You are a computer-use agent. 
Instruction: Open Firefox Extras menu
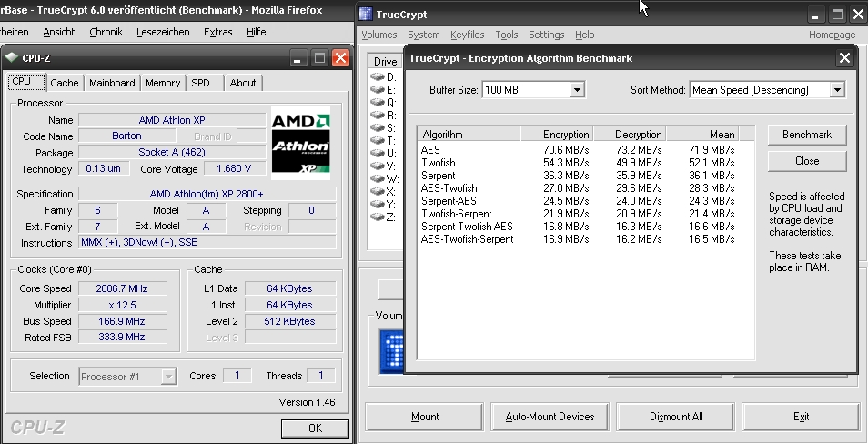pyautogui.click(x=218, y=32)
